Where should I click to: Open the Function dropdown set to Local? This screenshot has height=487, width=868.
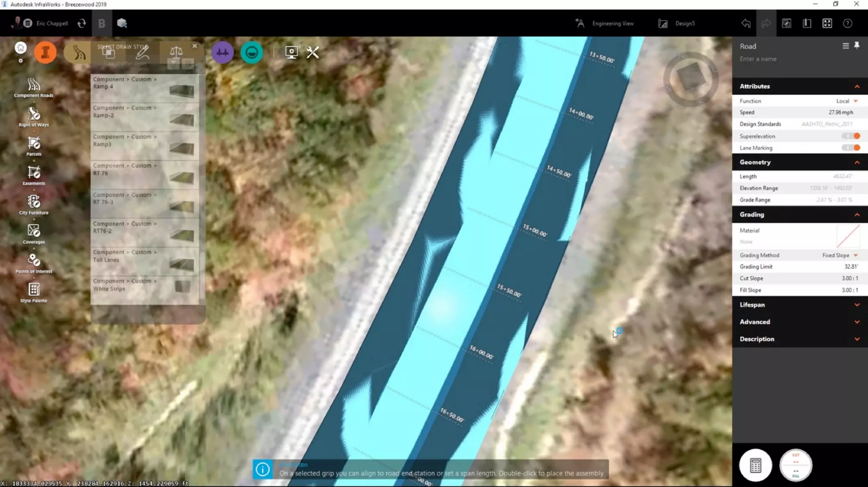click(x=846, y=101)
